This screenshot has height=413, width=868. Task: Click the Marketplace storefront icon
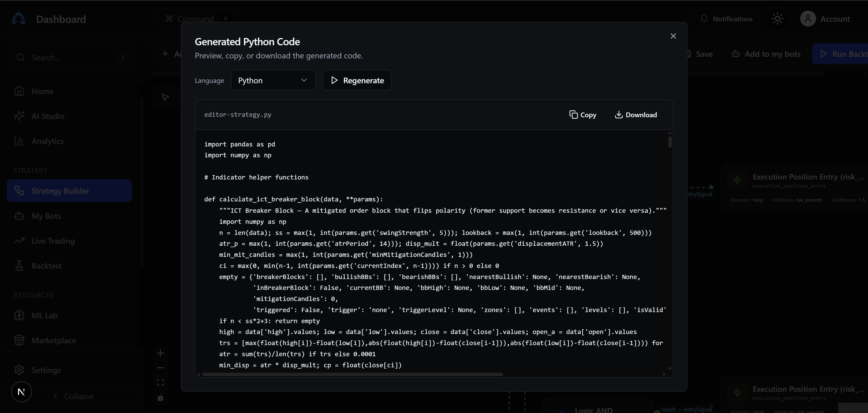click(19, 340)
